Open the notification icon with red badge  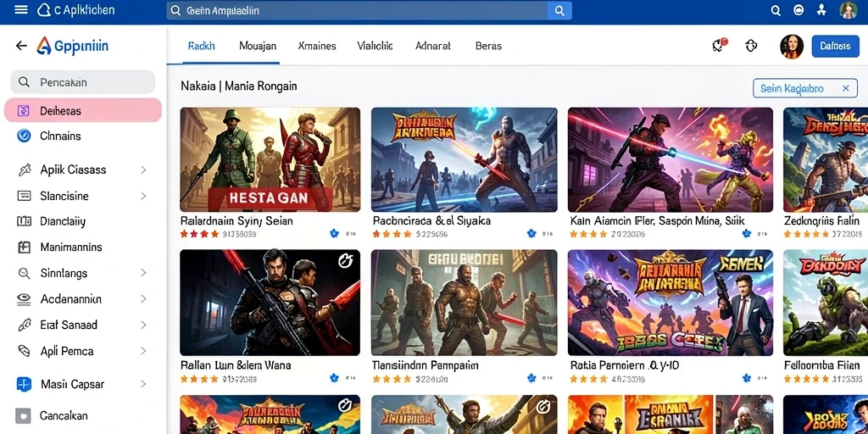pos(719,46)
